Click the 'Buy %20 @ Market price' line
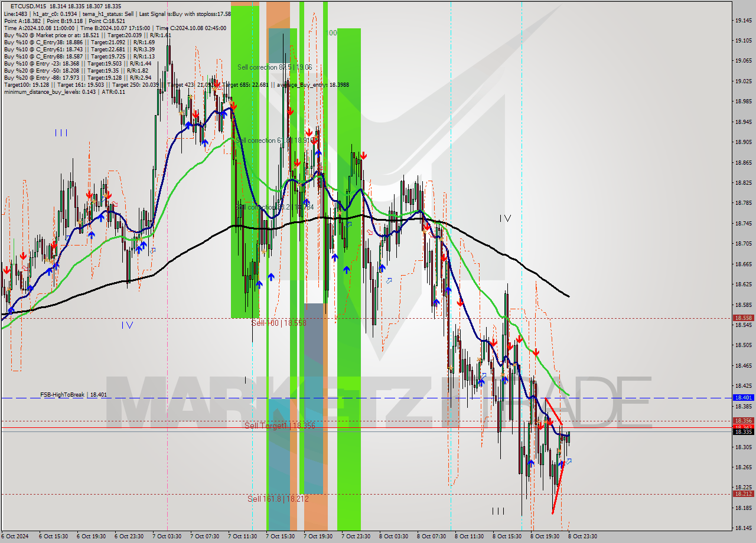The image size is (756, 543). (87, 35)
